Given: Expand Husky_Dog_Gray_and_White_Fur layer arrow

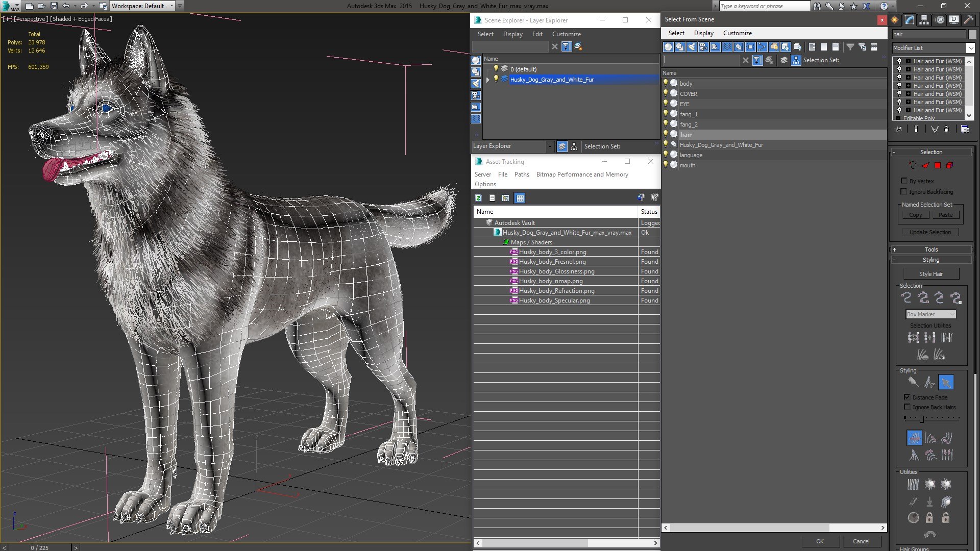Looking at the screenshot, I should pos(488,80).
